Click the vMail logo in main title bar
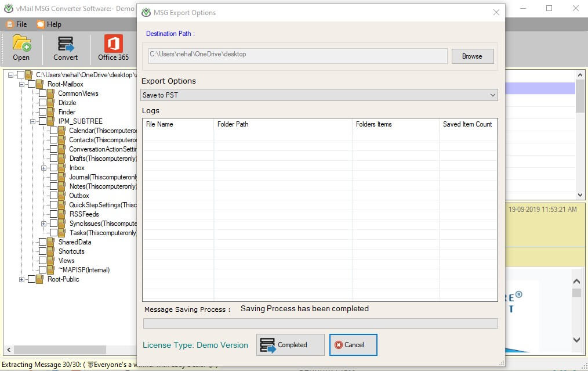This screenshot has width=588, height=371. pos(8,8)
